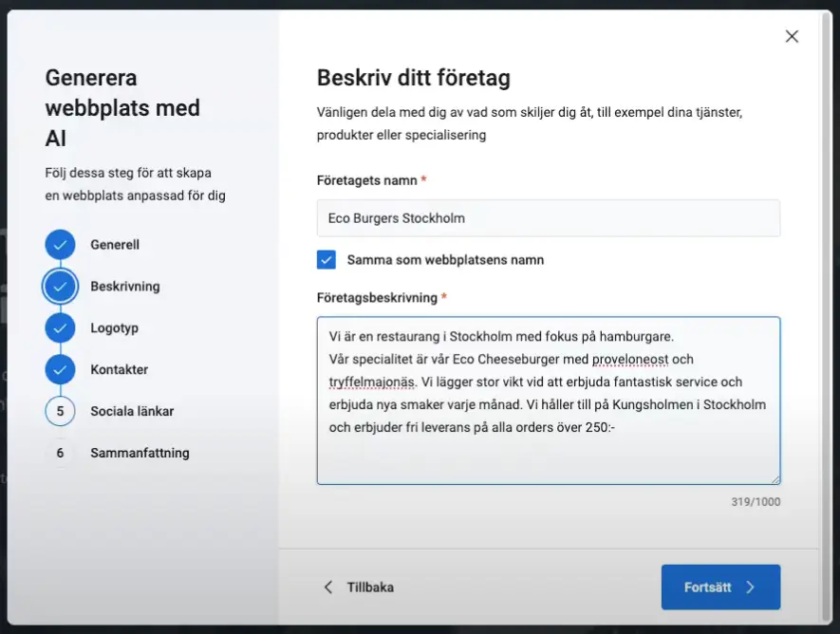Click the arrow icon on Fortsätt button
This screenshot has width=840, height=634.
tap(751, 587)
